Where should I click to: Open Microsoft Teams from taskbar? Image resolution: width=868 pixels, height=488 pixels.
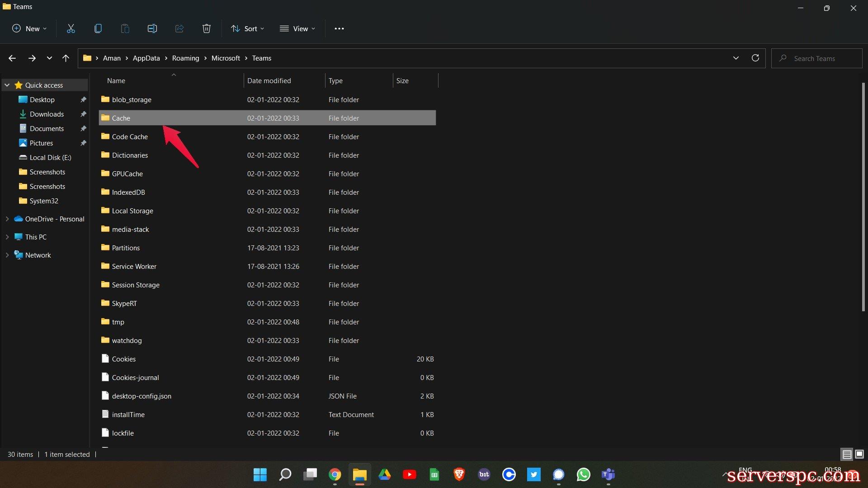coord(608,474)
